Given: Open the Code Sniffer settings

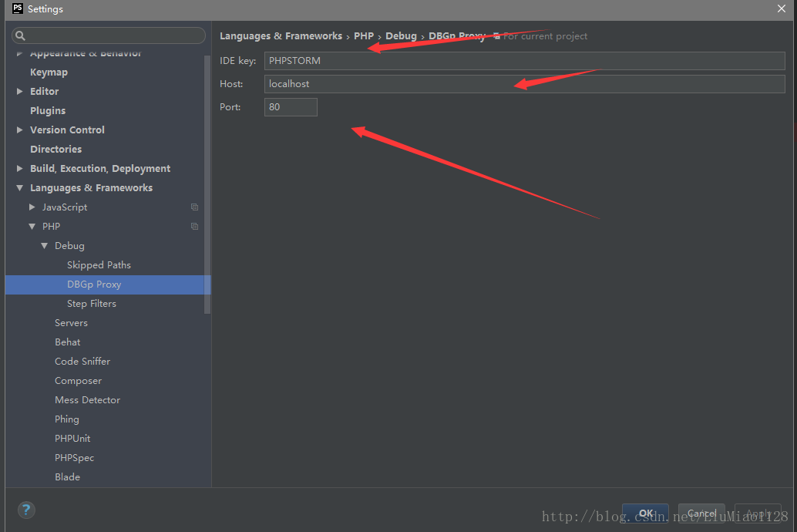Looking at the screenshot, I should tap(82, 361).
